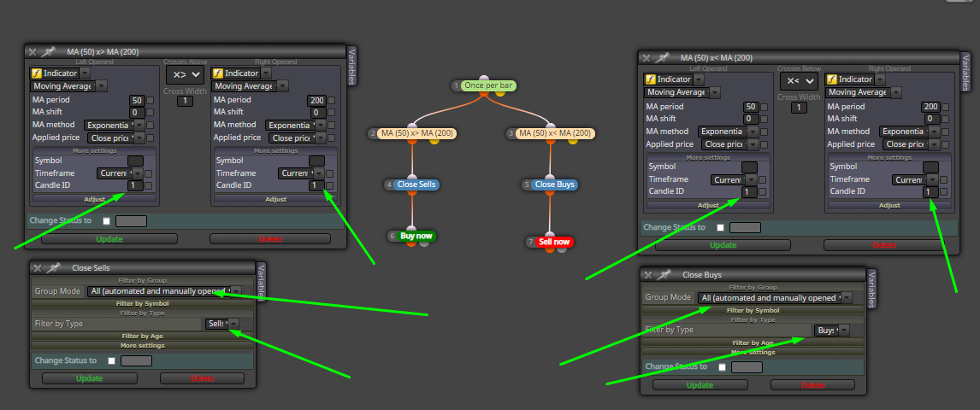Click the gray output dot under Sell now node
Screen dimensions: 980x410
(x=562, y=249)
